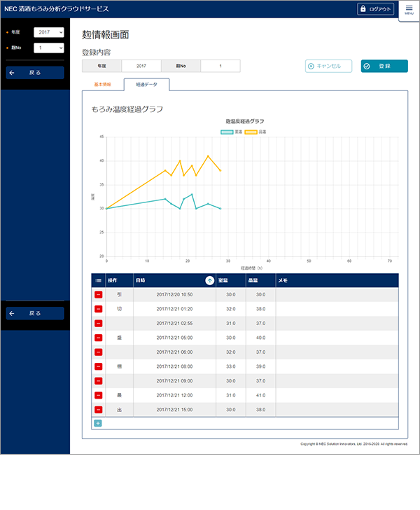Click the 登録 register button
Image resolution: width=420 pixels, height=510 pixels.
pos(384,66)
